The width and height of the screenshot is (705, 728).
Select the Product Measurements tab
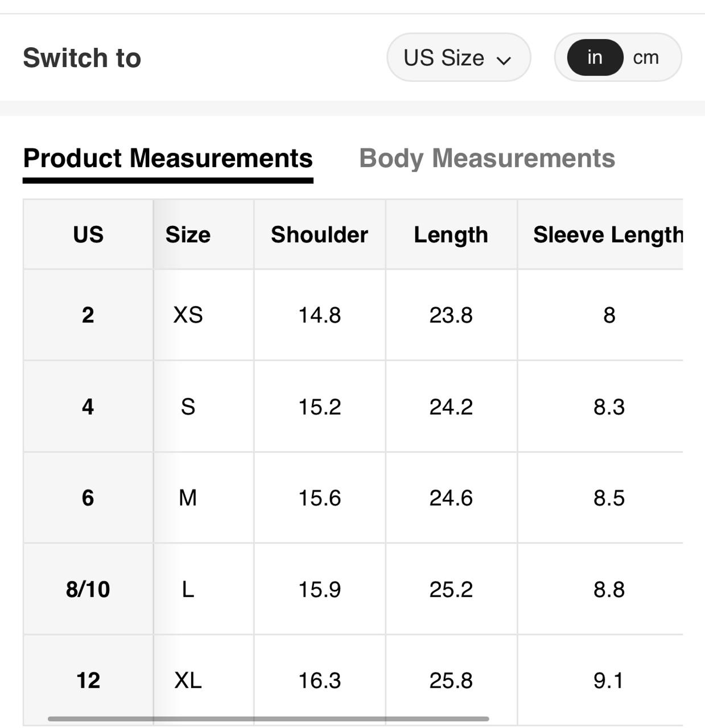(x=168, y=158)
